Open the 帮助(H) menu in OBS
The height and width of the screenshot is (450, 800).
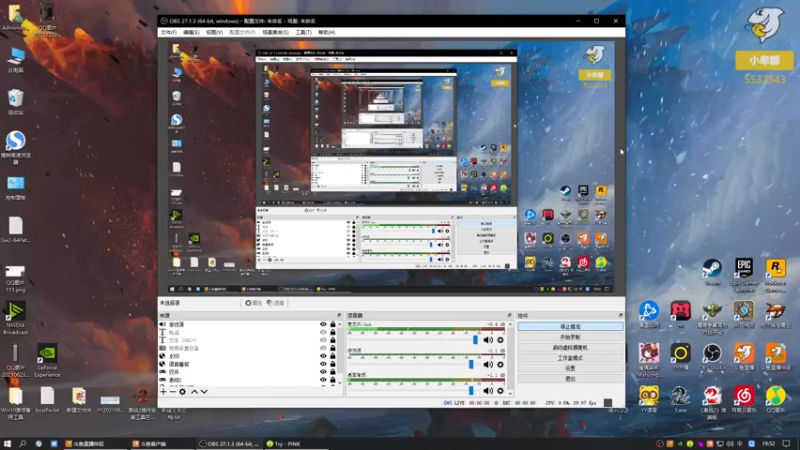327,32
